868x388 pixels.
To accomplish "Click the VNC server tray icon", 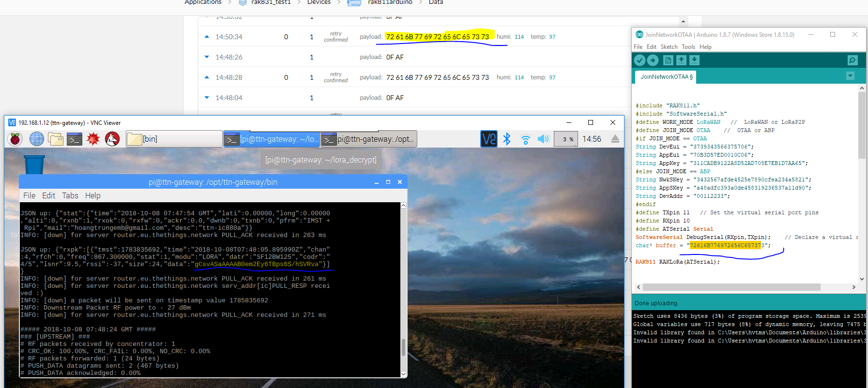I will 488,139.
